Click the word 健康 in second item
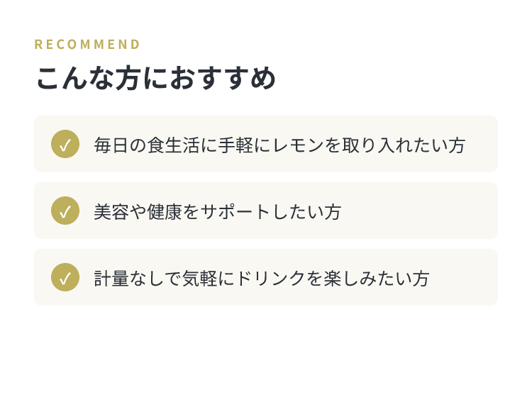This screenshot has width=532, height=397. [x=165, y=212]
